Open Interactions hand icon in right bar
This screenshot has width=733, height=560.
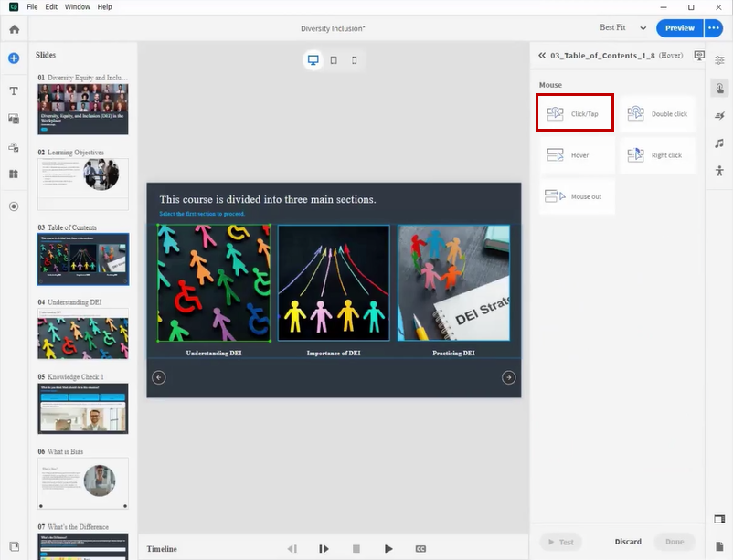pos(719,88)
